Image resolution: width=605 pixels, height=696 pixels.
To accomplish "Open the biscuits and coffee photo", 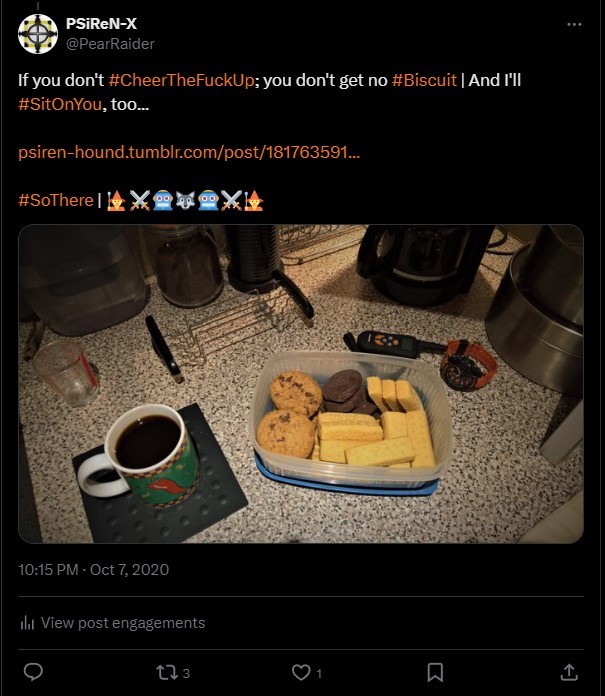I will tap(301, 384).
